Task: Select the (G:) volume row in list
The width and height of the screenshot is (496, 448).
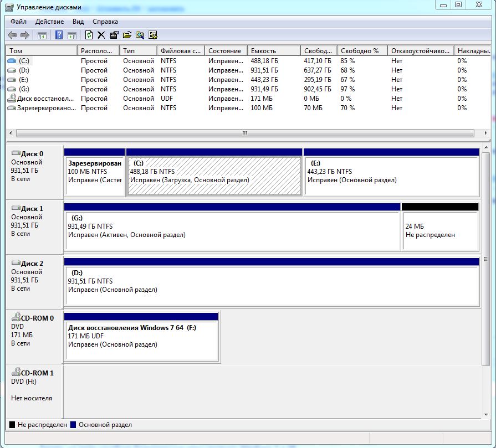Action: click(24, 89)
